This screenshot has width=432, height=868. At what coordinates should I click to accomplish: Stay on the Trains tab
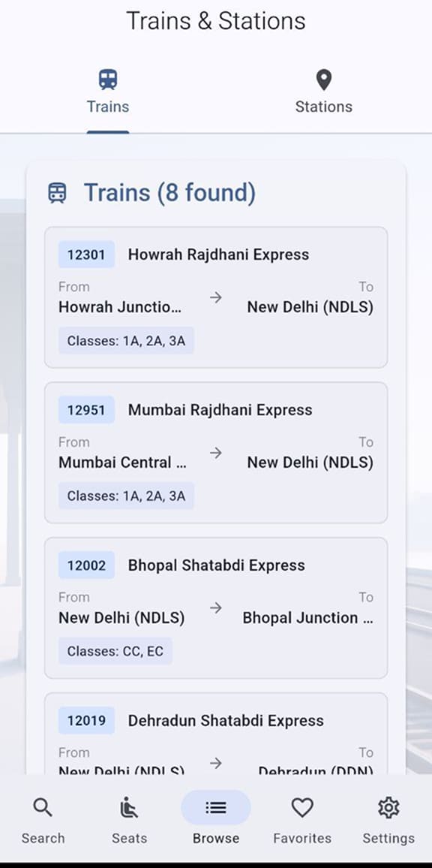107,106
